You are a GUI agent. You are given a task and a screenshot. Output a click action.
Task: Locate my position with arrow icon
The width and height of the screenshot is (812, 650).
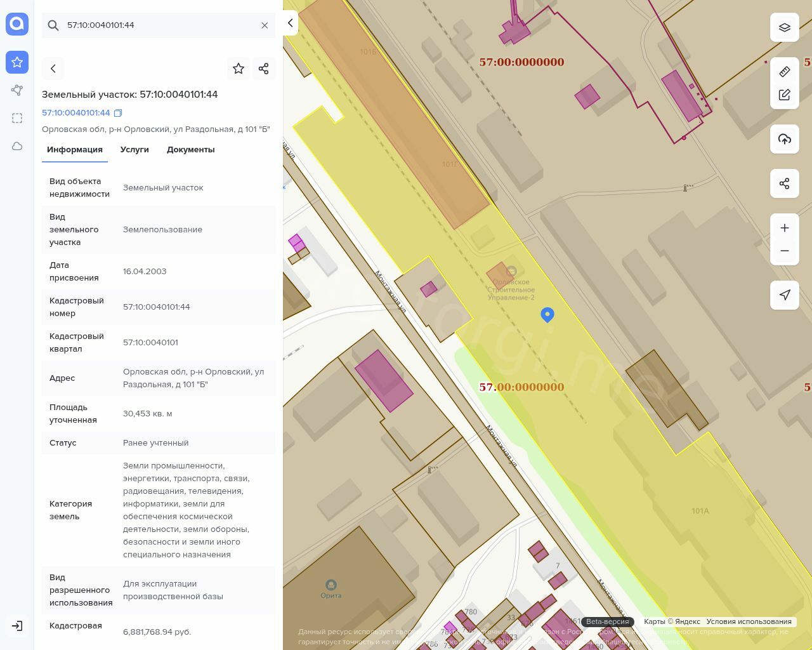pyautogui.click(x=785, y=295)
